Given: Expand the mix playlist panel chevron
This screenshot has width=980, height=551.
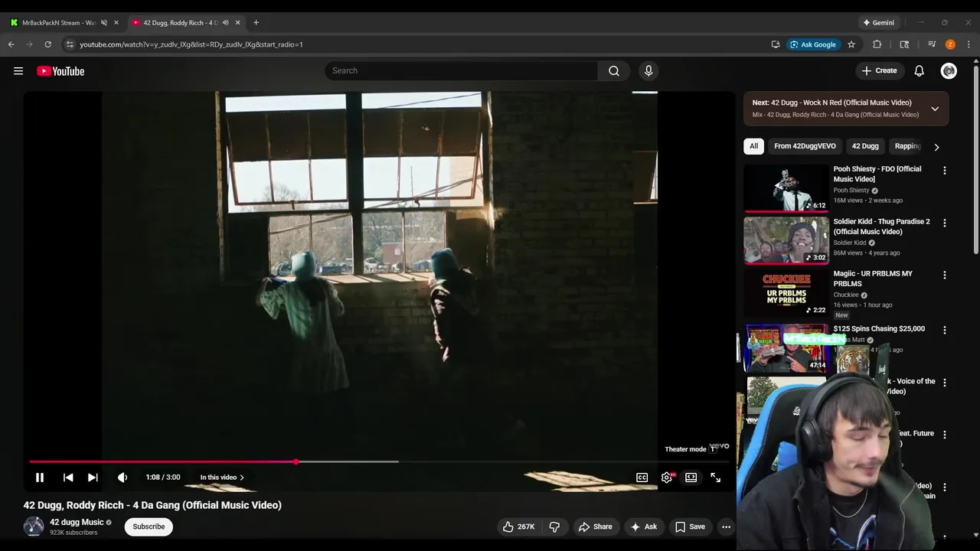Looking at the screenshot, I should coord(935,109).
